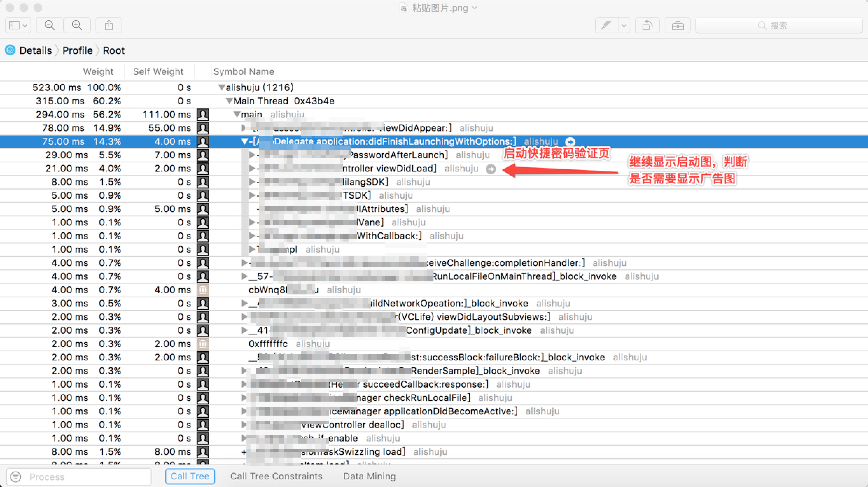Image resolution: width=868 pixels, height=487 pixels.
Task: Open the markup pen options dropdown arrow
Action: (x=624, y=25)
